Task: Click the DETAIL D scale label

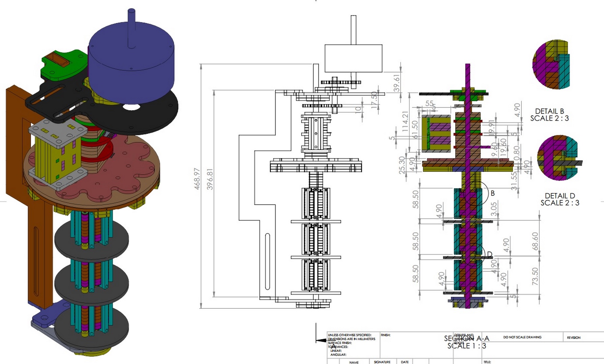Action: [x=560, y=199]
